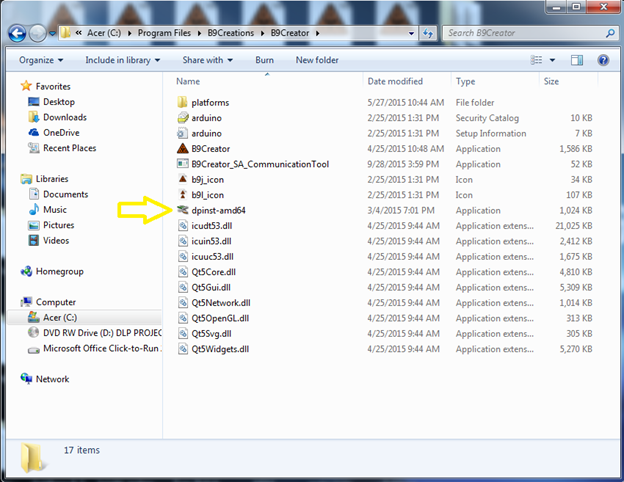The height and width of the screenshot is (482, 624).
Task: Sort by the Type column header
Action: (x=465, y=82)
